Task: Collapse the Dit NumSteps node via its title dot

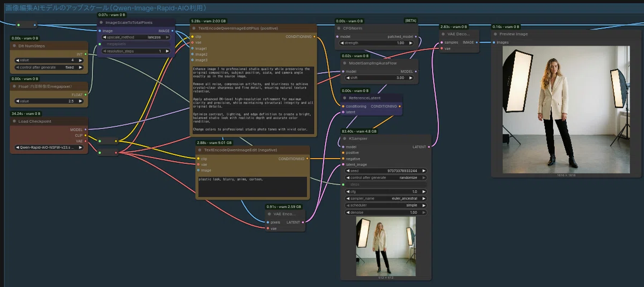Action: 15,46
